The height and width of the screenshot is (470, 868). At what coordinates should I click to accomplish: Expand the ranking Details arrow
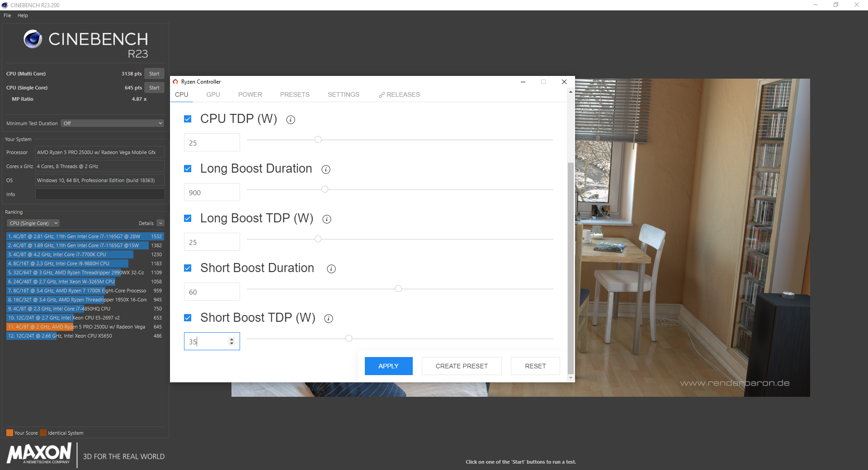(x=160, y=223)
